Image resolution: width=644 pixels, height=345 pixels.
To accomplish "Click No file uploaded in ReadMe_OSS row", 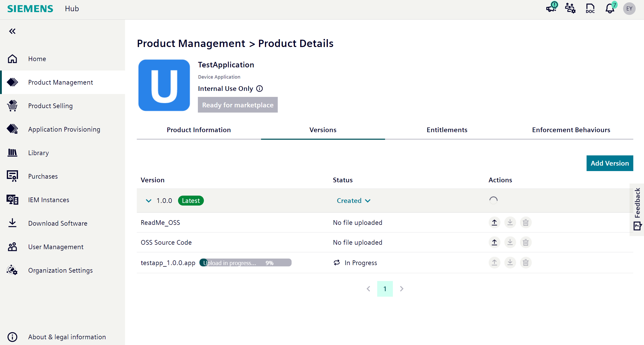I will [358, 223].
